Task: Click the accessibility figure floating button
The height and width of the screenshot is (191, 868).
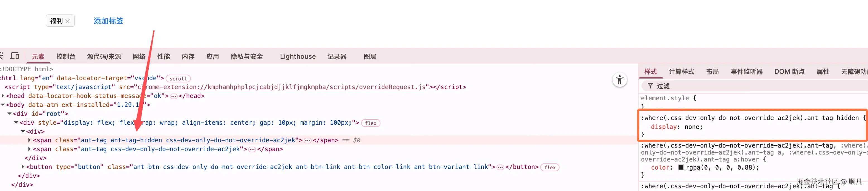Action: pos(619,80)
